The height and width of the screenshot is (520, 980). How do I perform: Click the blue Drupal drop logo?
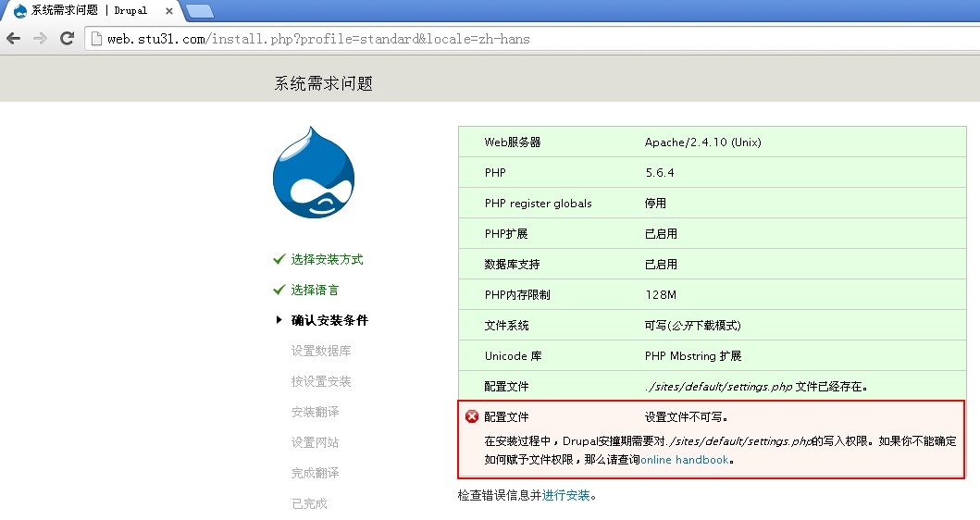click(x=314, y=172)
